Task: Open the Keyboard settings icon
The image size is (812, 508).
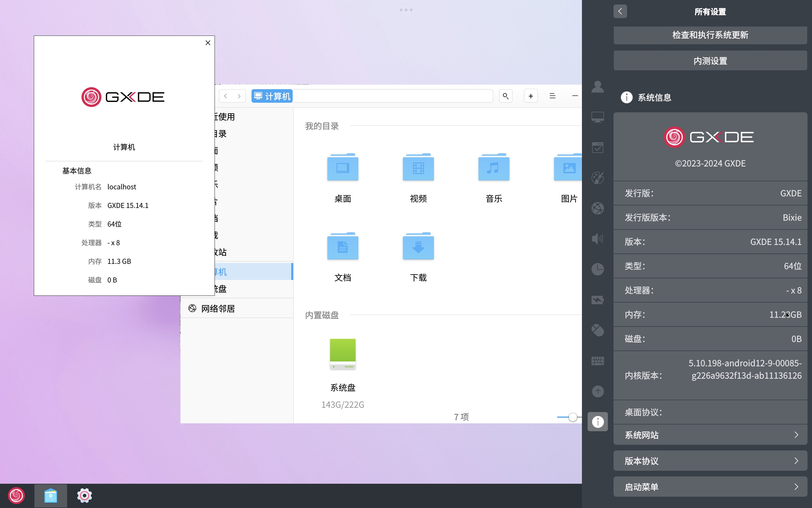Action: [598, 361]
